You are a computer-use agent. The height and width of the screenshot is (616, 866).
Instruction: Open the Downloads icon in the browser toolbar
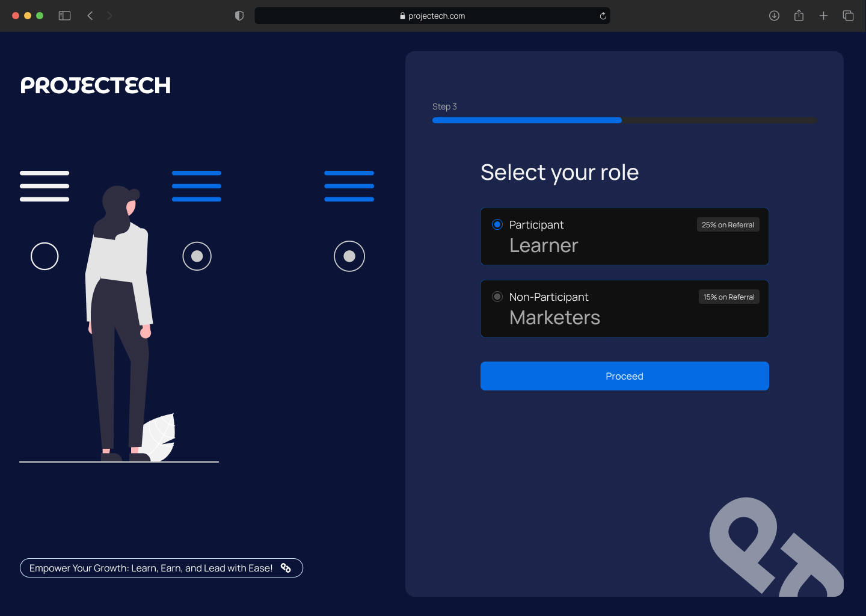click(x=774, y=16)
